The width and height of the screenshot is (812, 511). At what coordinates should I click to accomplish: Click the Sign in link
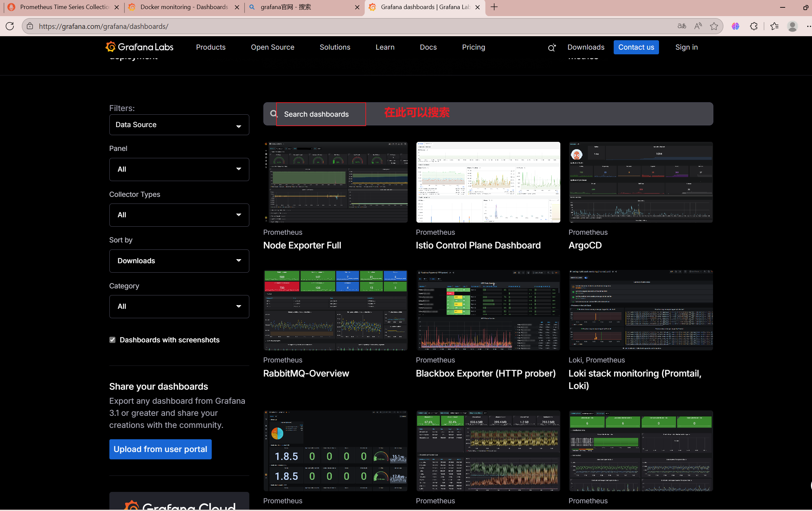coord(686,47)
